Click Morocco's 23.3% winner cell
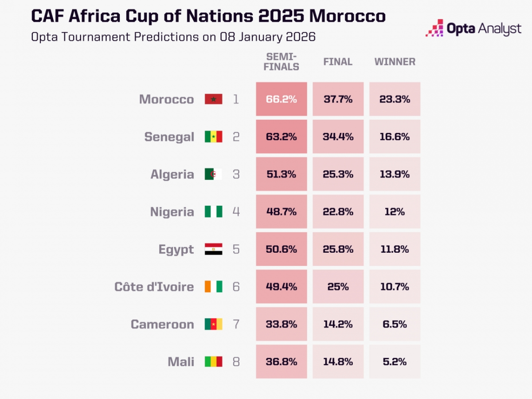The image size is (532, 399). point(395,99)
